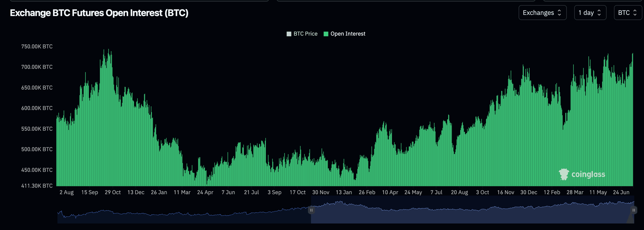Click the right range handle on navigator

point(634,210)
